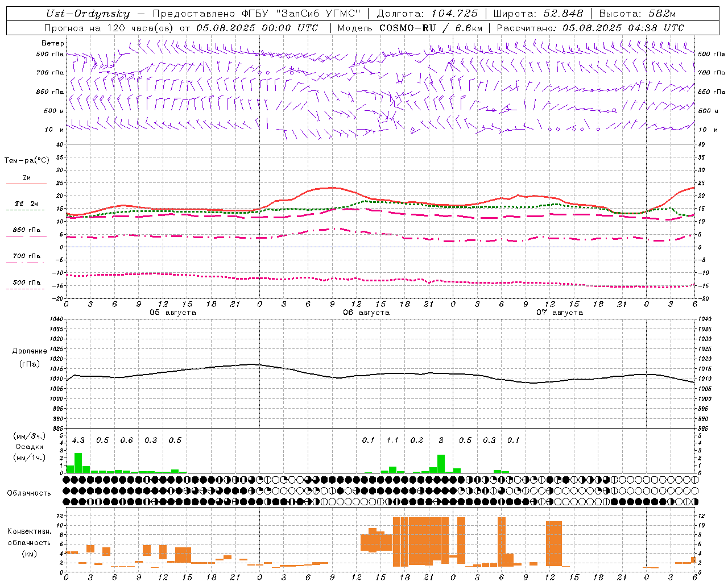Viewport: 728px width, 582px height.
Task: Click the Облачность cloud cover label
Action: coord(29,493)
